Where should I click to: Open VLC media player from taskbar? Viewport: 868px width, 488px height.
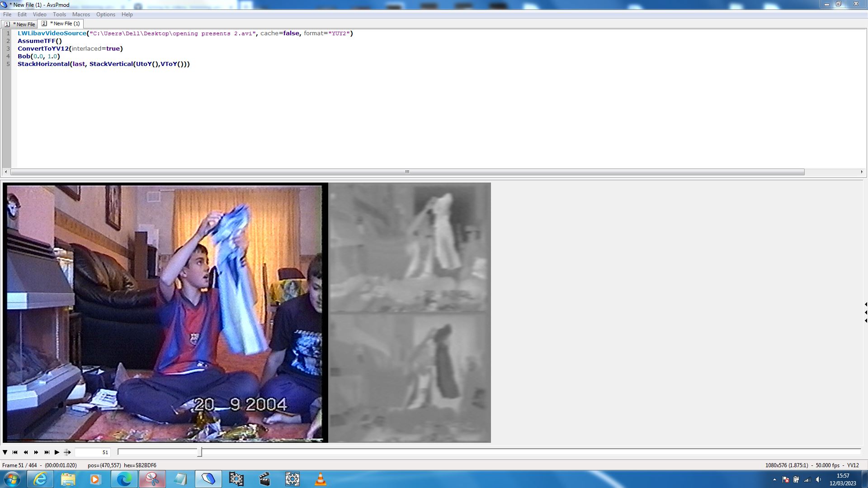pyautogui.click(x=320, y=479)
